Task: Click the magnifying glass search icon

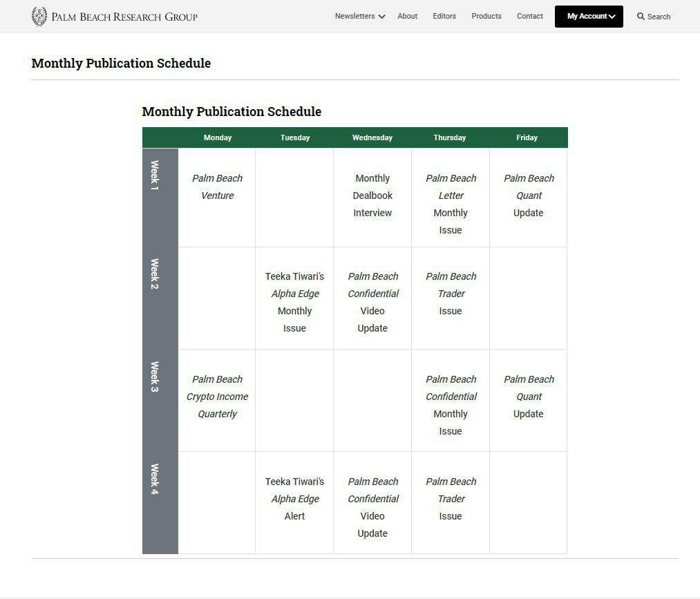Action: click(x=641, y=17)
